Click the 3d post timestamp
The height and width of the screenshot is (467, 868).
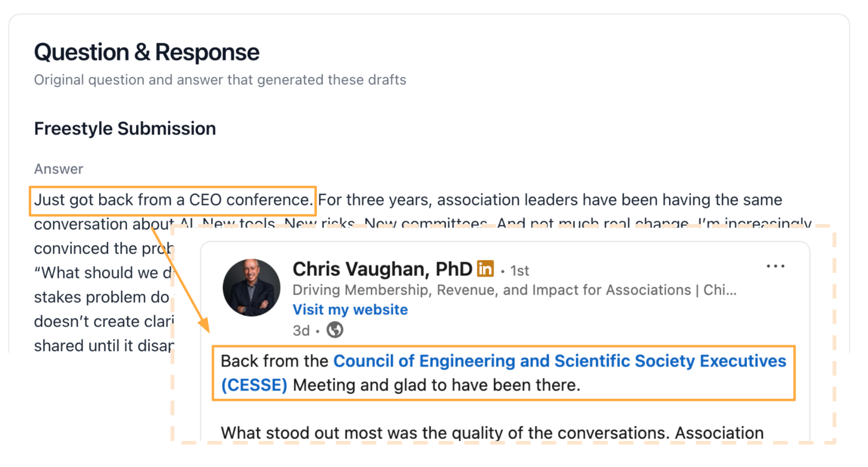point(301,330)
